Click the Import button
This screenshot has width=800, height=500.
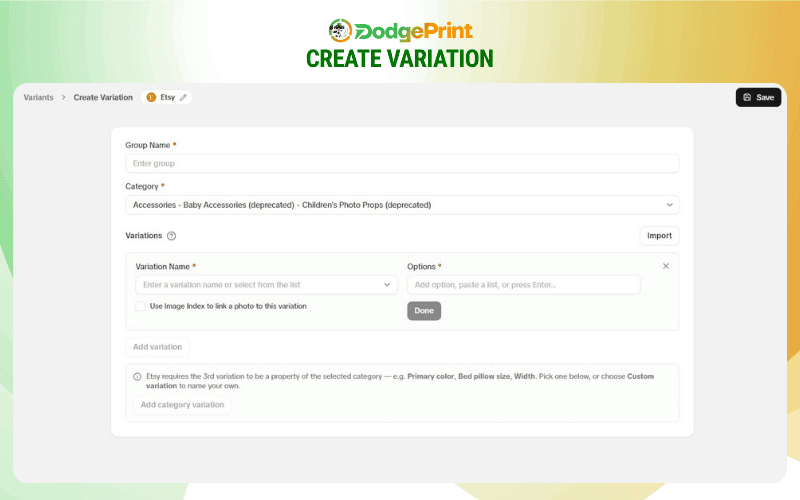tap(659, 236)
